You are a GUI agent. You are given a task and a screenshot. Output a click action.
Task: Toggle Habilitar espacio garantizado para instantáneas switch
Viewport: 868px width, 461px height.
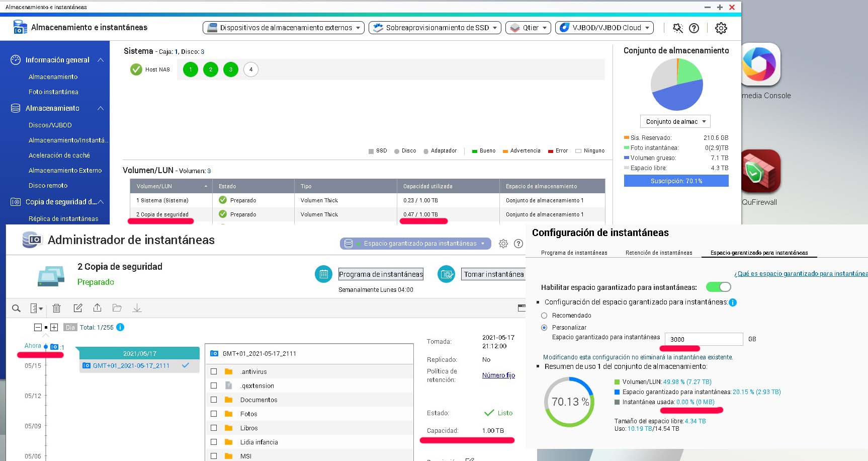[718, 287]
